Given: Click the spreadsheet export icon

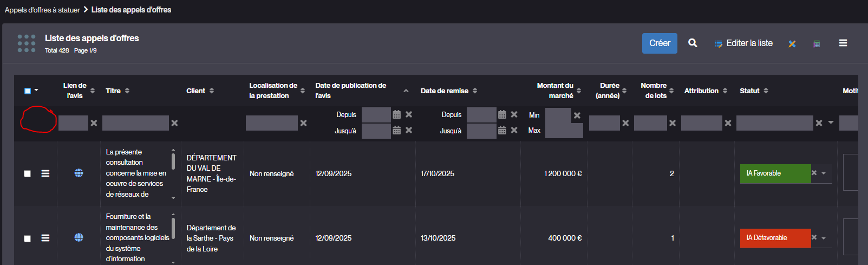Looking at the screenshot, I should [x=816, y=44].
